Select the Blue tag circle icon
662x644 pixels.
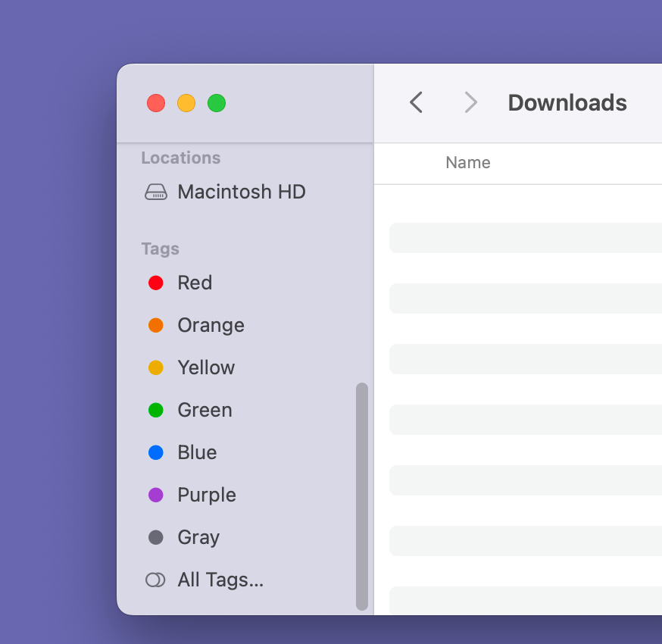click(156, 452)
